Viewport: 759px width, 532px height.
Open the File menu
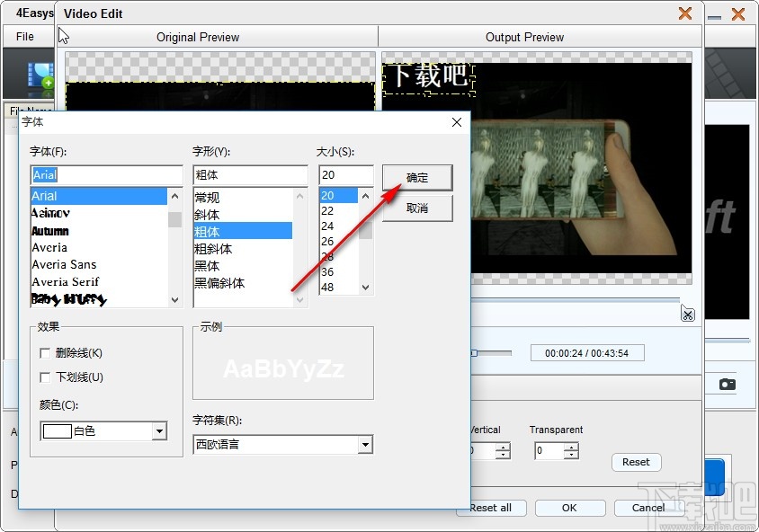click(24, 37)
